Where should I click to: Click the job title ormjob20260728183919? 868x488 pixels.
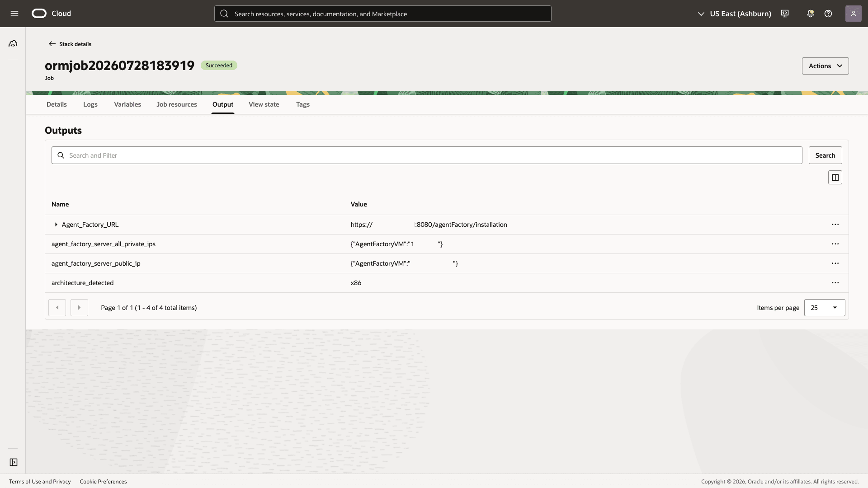[119, 66]
